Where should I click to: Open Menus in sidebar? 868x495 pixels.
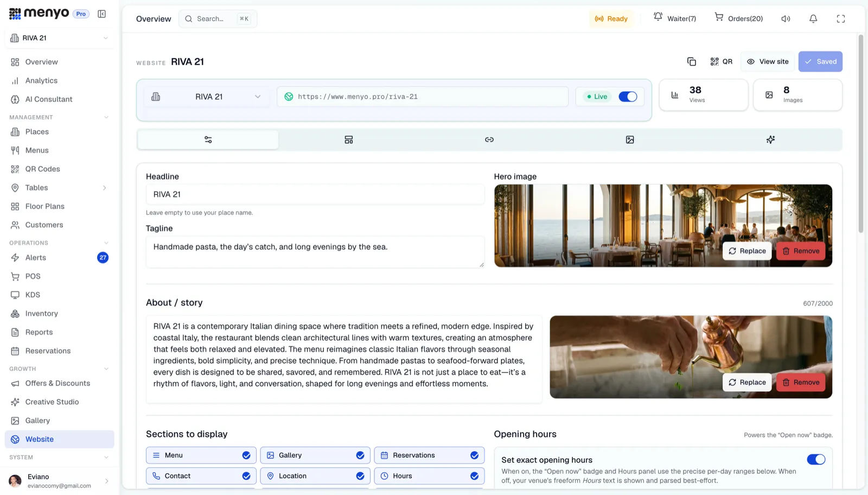[60, 150]
